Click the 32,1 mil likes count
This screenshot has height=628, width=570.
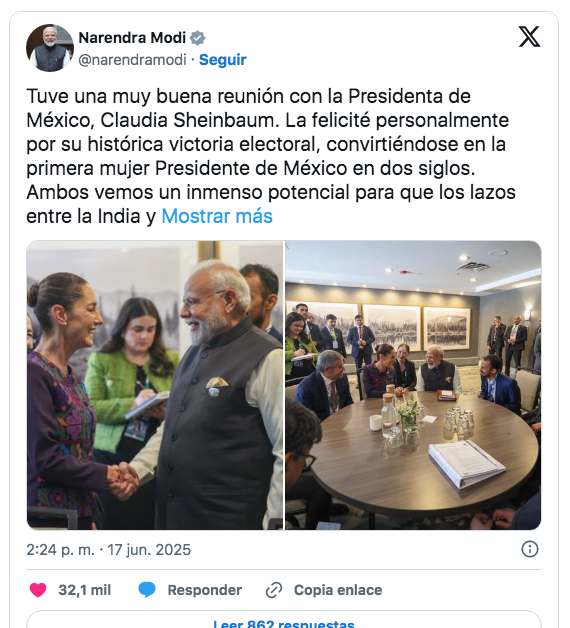(85, 590)
